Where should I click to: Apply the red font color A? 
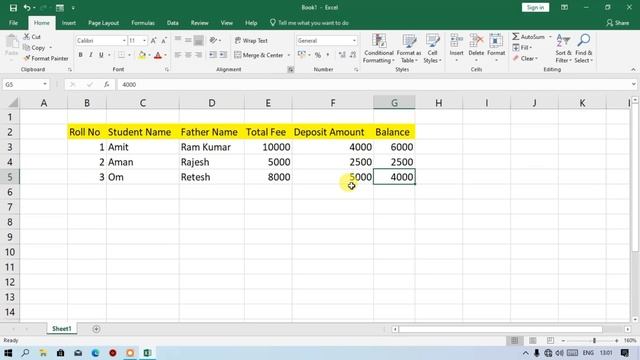[x=158, y=55]
